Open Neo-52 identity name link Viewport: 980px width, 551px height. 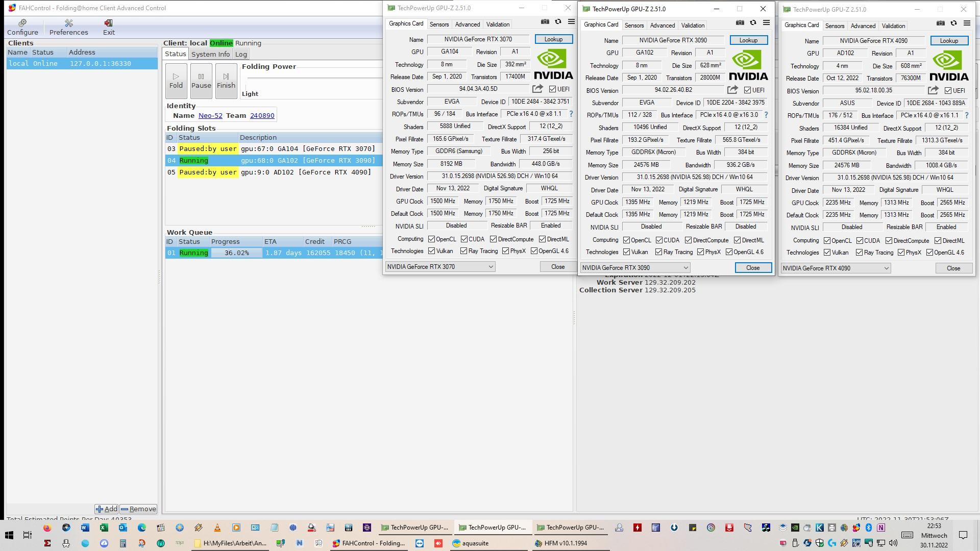pyautogui.click(x=210, y=116)
